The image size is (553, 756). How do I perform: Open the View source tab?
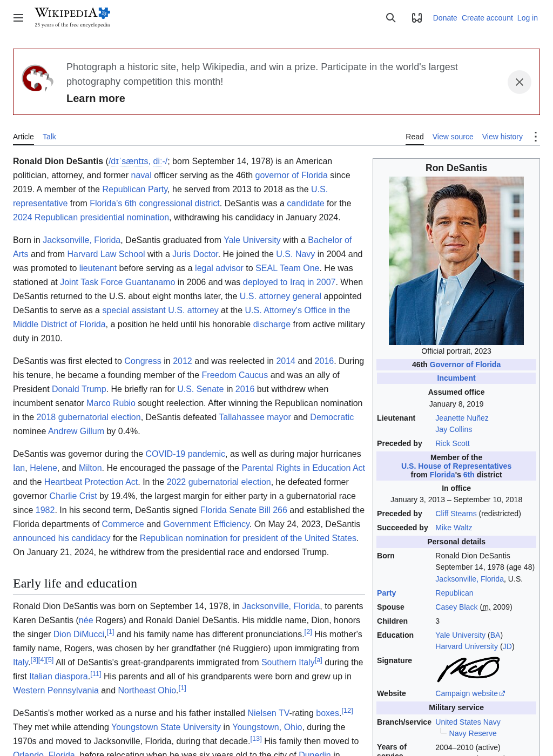tap(453, 137)
